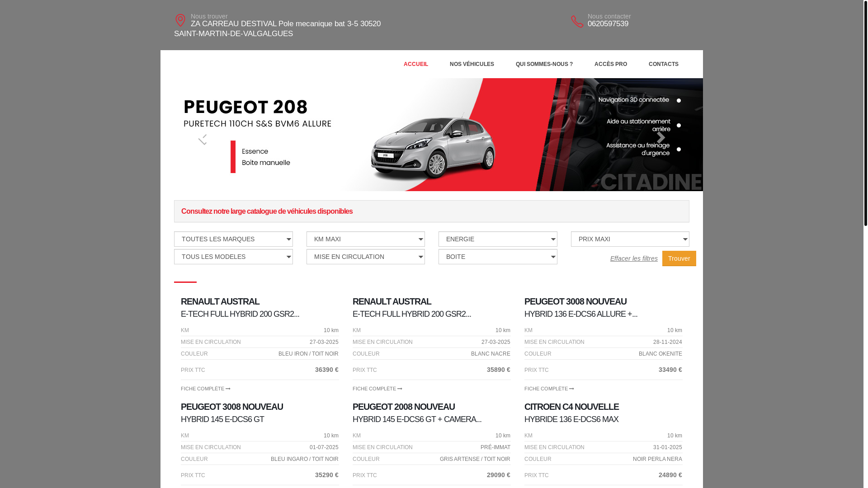Viewport: 868px width, 488px height.
Task: Click price 36390 € text
Action: tap(326, 370)
